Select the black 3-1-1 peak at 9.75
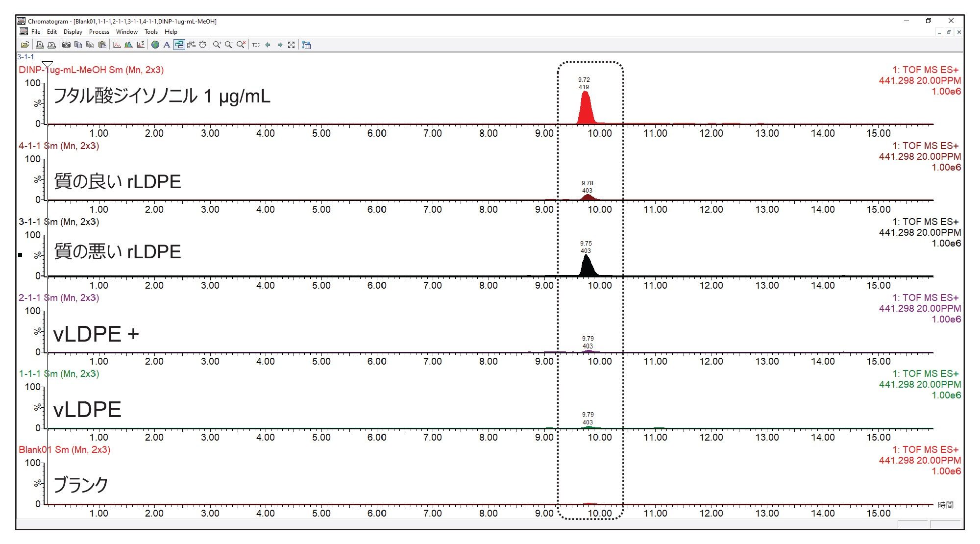This screenshot has height=544, width=980. pyautogui.click(x=587, y=267)
